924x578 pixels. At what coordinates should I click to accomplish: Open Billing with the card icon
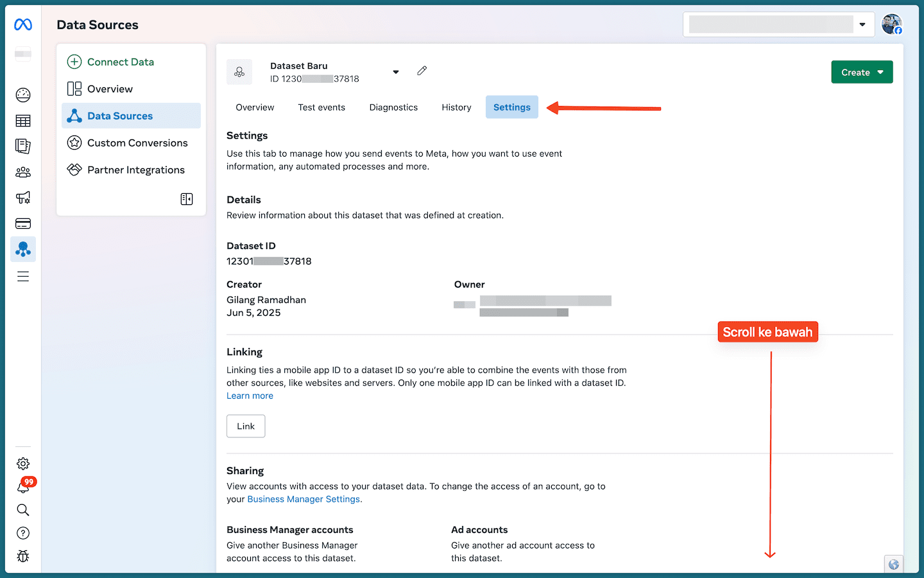[x=23, y=223]
